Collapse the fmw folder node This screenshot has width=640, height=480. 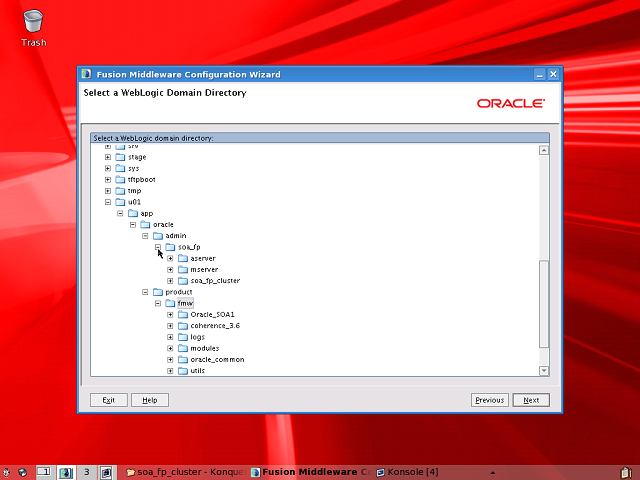[x=158, y=303]
